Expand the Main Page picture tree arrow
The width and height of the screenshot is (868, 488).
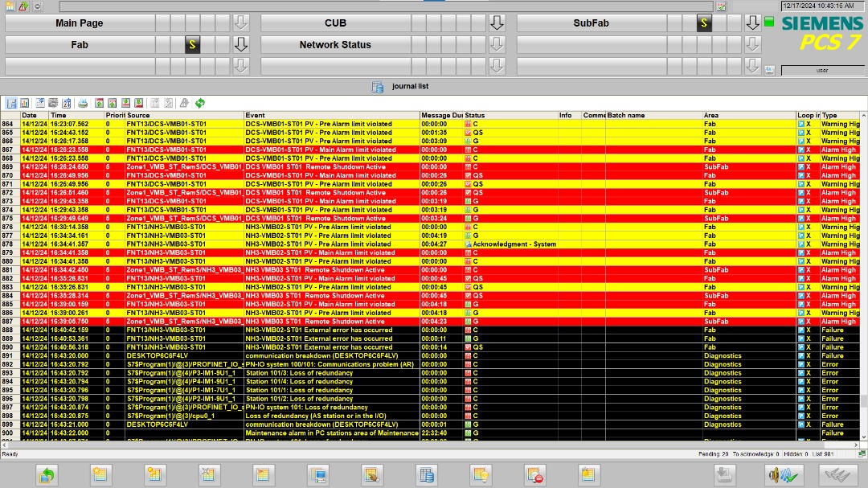pos(241,23)
